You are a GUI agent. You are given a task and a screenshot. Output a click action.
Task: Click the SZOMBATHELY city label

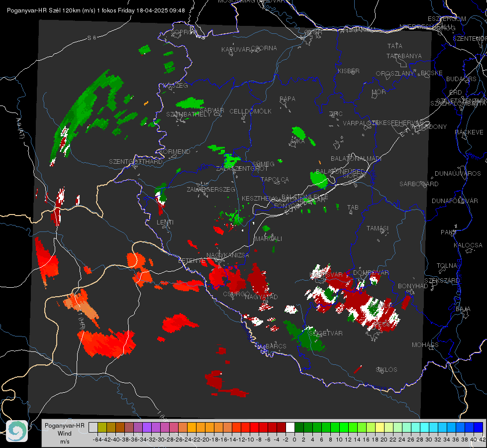tap(189, 114)
